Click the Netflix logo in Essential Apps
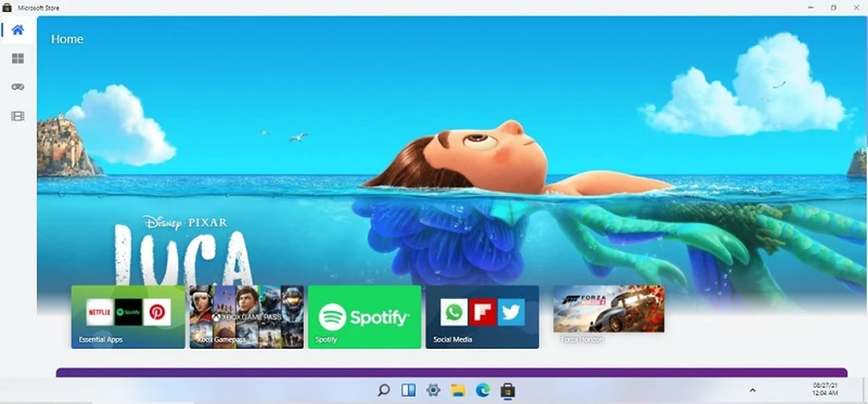This screenshot has width=868, height=404. click(100, 313)
